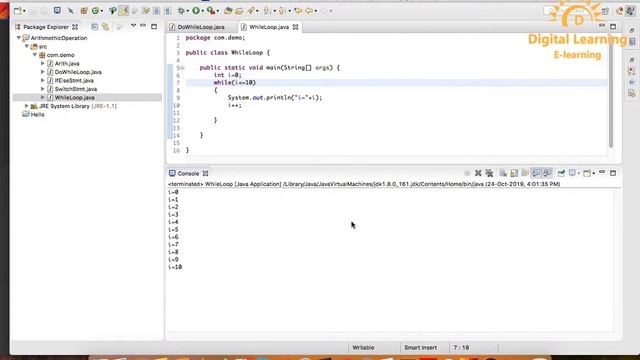
Task: Expand the Arith.java tree arrow
Action: 42,64
